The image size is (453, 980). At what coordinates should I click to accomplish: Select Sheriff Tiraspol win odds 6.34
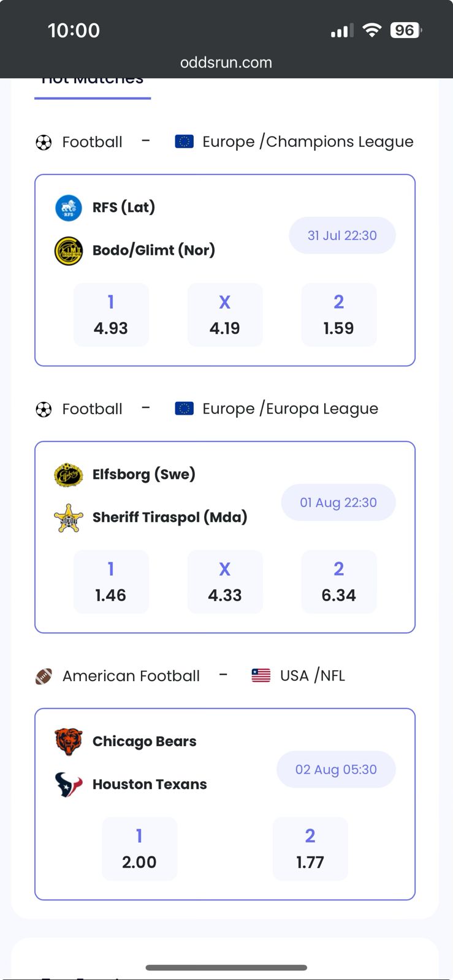339,582
